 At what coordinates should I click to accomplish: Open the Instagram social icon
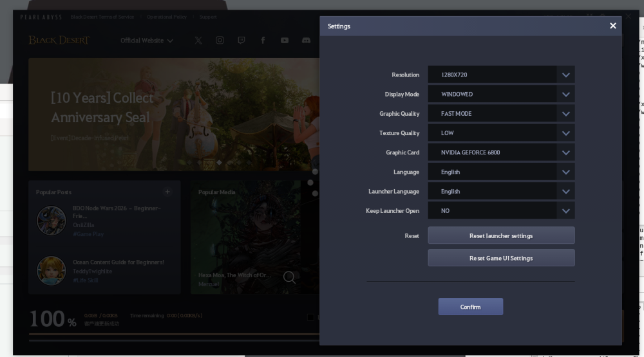(220, 41)
